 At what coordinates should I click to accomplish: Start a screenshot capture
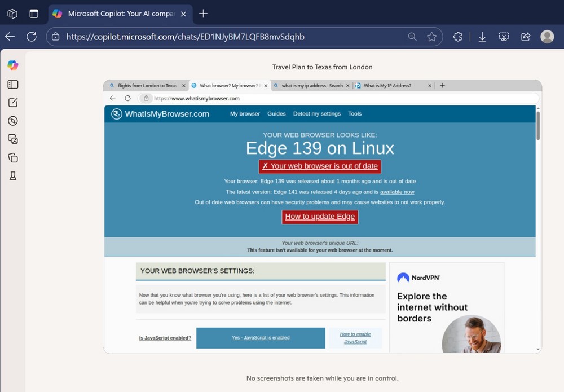point(504,37)
